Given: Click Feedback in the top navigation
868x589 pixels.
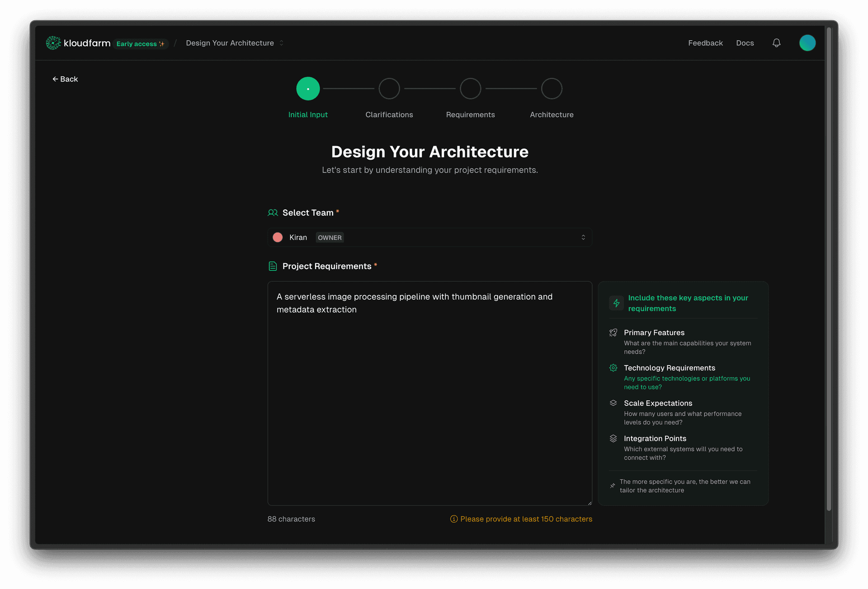Looking at the screenshot, I should click(x=705, y=43).
